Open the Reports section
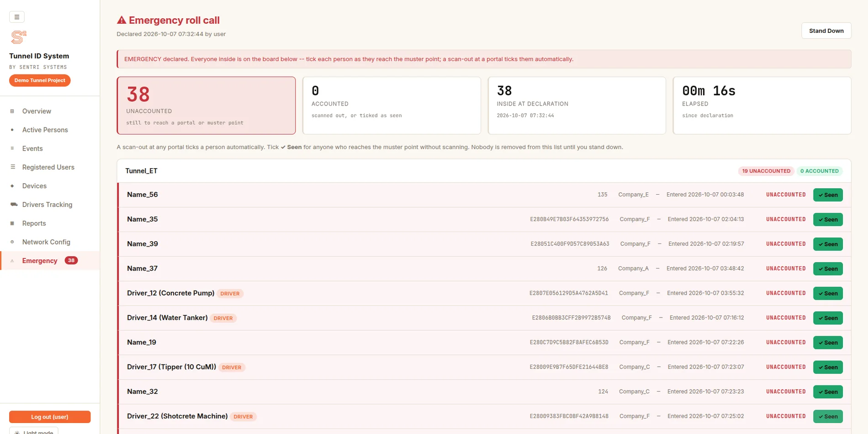Viewport: 868px width, 434px height. [x=50, y=223]
